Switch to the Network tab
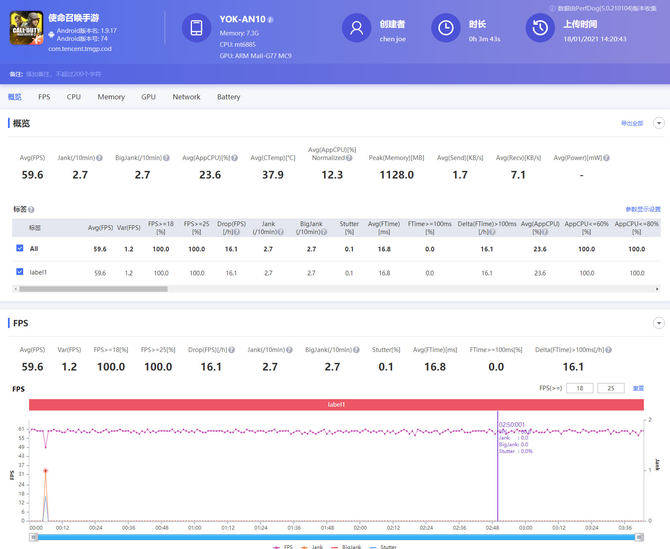The height and width of the screenshot is (549, 670). tap(186, 97)
